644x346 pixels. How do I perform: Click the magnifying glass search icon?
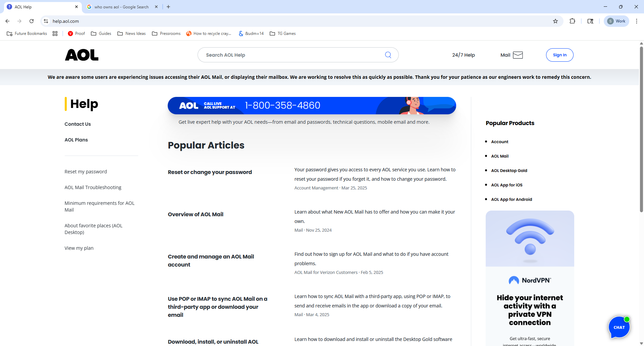(388, 55)
